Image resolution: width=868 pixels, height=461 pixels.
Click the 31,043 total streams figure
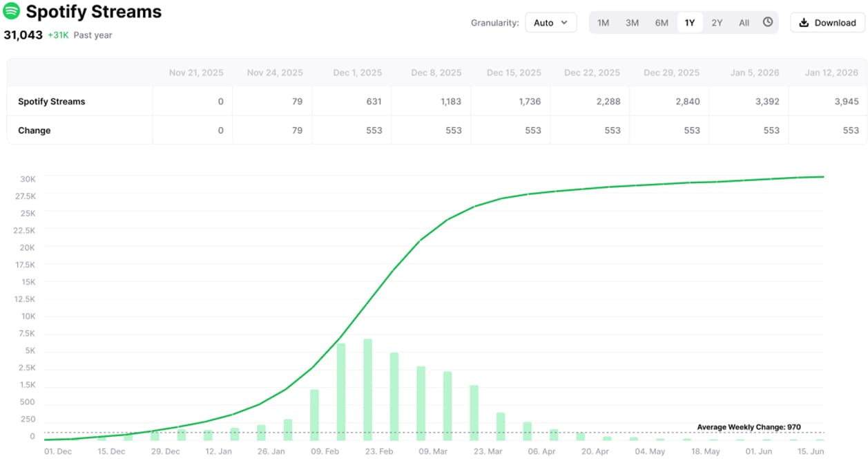coord(23,35)
